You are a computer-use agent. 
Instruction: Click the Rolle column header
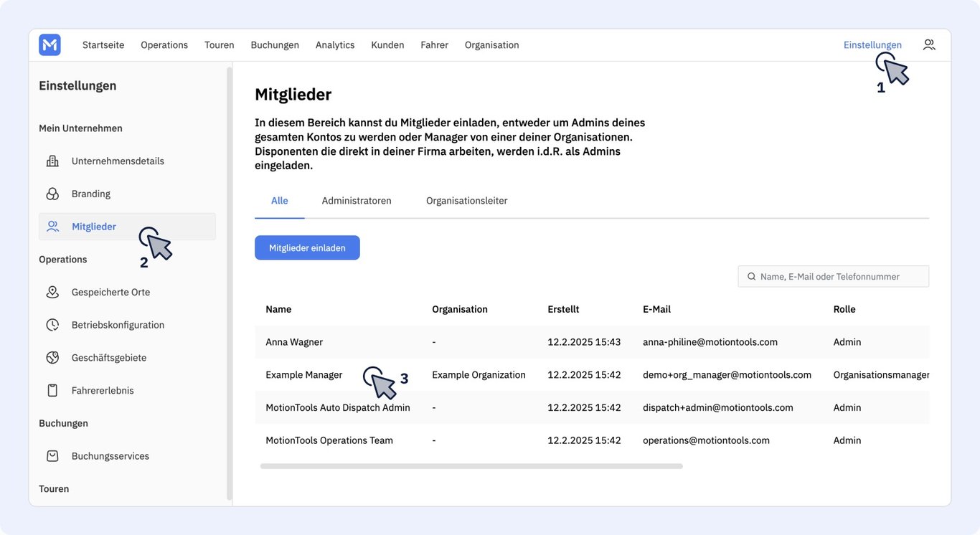click(844, 309)
